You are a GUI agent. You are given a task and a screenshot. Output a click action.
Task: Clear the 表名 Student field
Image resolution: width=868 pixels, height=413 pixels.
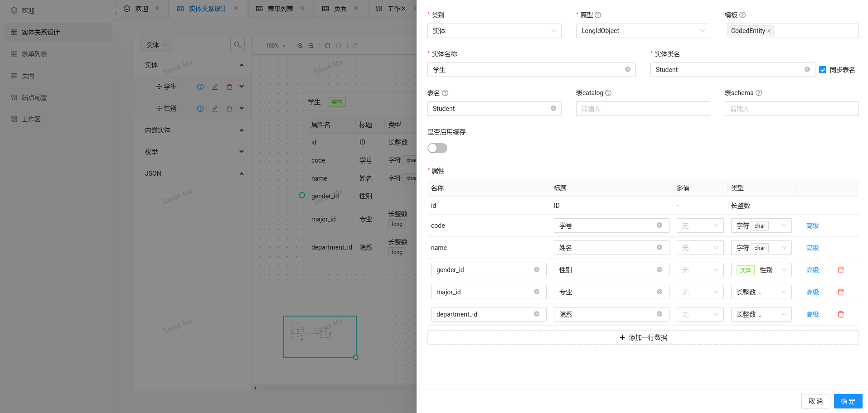[x=553, y=108]
